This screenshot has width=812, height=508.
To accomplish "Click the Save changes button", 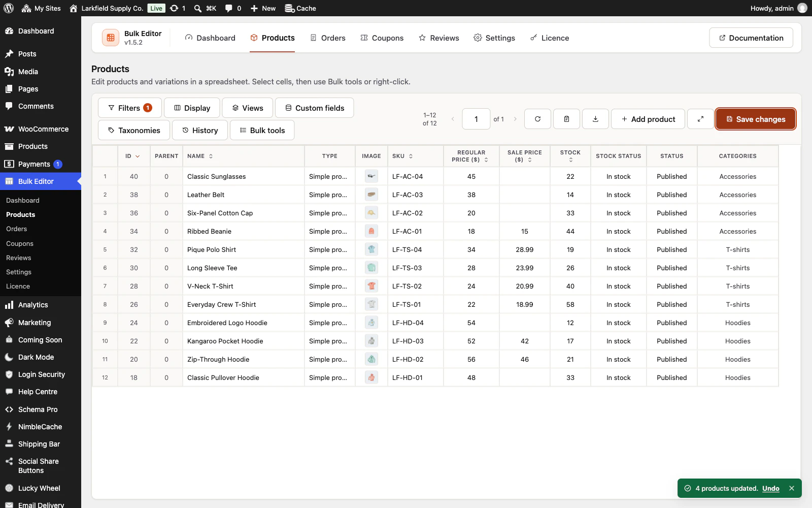I will (756, 119).
